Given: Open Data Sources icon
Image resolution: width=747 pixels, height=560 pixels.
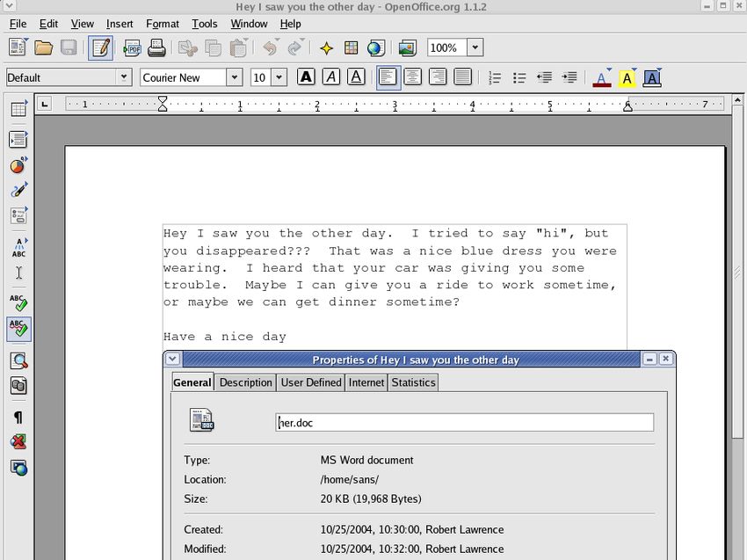Looking at the screenshot, I should (19, 385).
